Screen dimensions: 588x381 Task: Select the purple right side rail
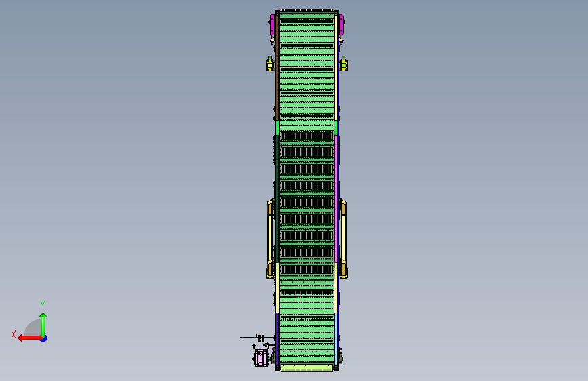[x=336, y=199]
